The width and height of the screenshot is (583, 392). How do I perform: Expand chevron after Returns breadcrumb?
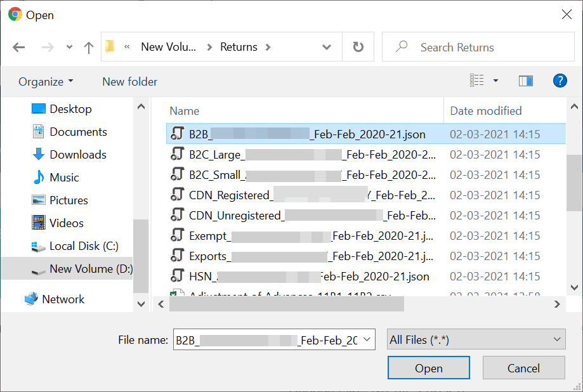pyautogui.click(x=268, y=47)
